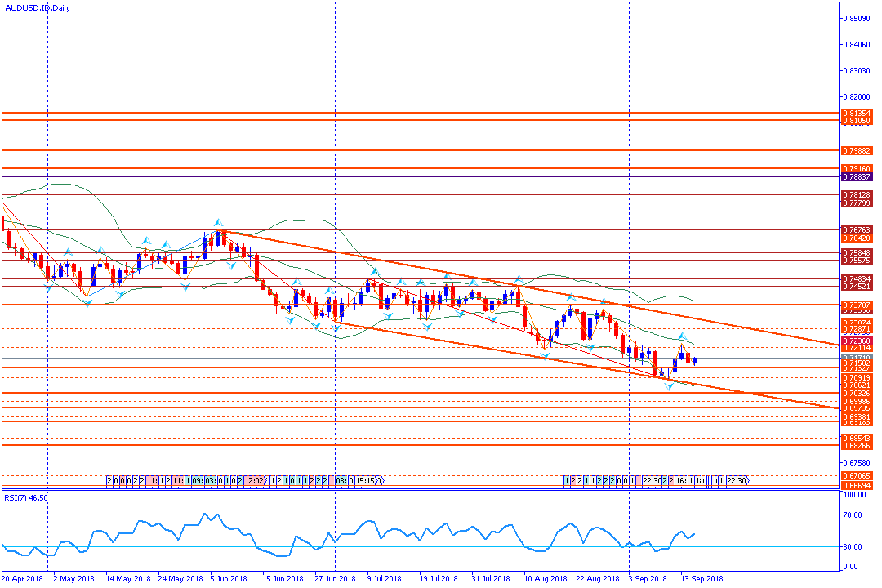Click the last 22:30 event marker with arrow
This screenshot has width=882, height=588.
738,480
